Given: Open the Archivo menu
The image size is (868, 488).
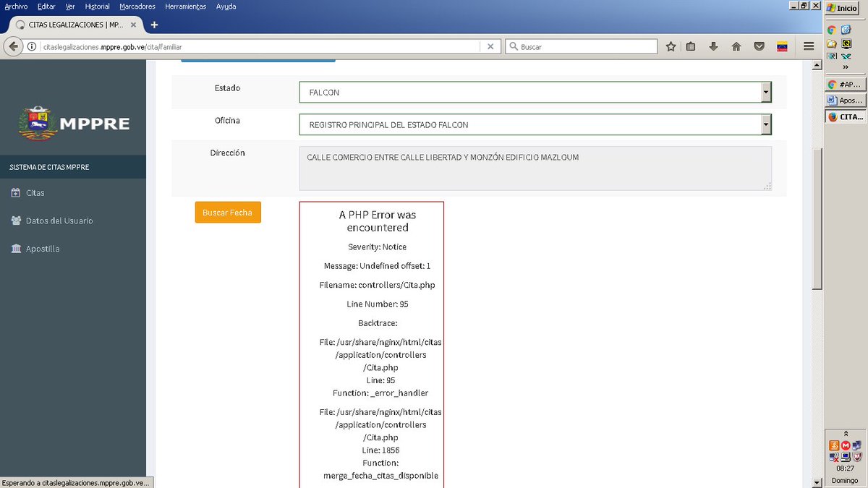Looking at the screenshot, I should 16,6.
